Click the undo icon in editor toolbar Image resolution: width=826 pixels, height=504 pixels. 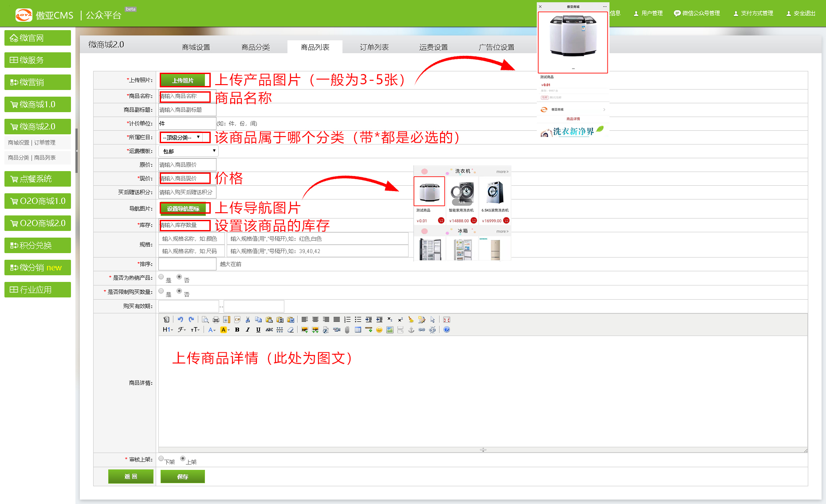pyautogui.click(x=180, y=320)
